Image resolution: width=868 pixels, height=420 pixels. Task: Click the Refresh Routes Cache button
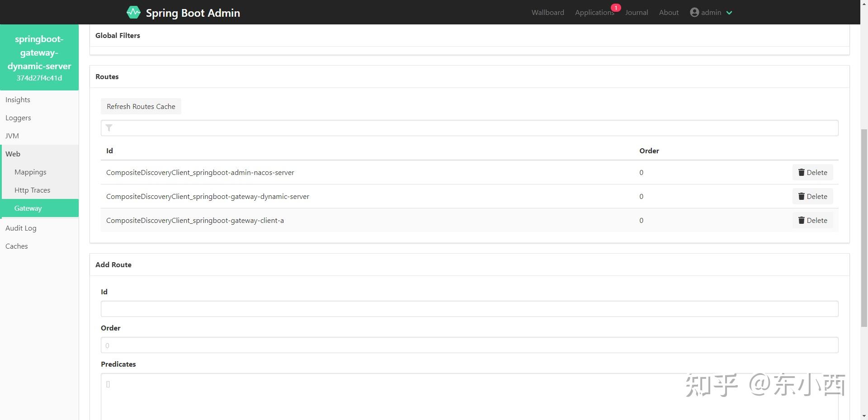(x=141, y=106)
